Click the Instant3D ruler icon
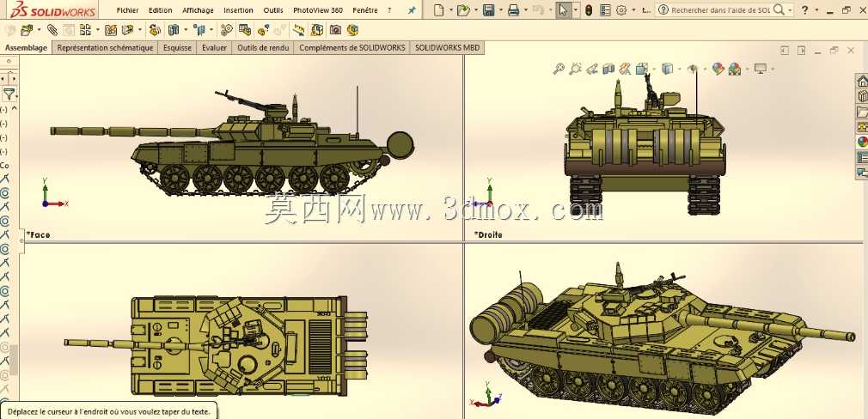This screenshot has height=419, width=868. pos(299,30)
